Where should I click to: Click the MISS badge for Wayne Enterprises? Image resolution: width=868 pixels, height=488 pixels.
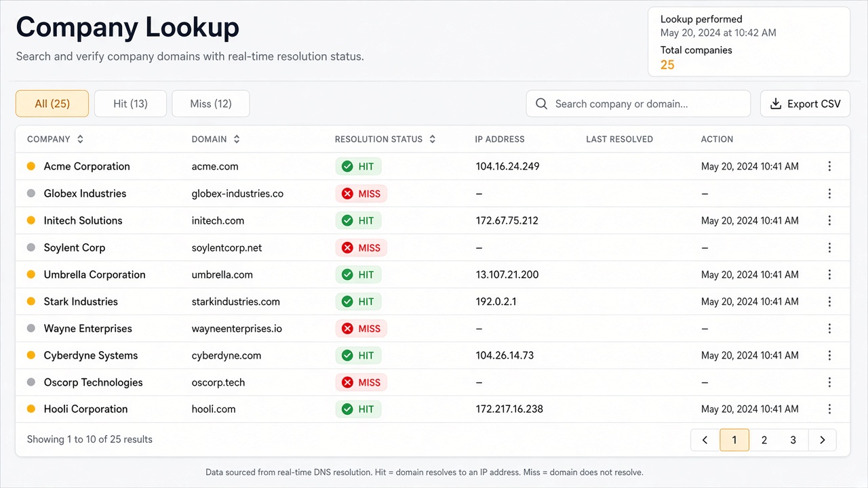361,328
